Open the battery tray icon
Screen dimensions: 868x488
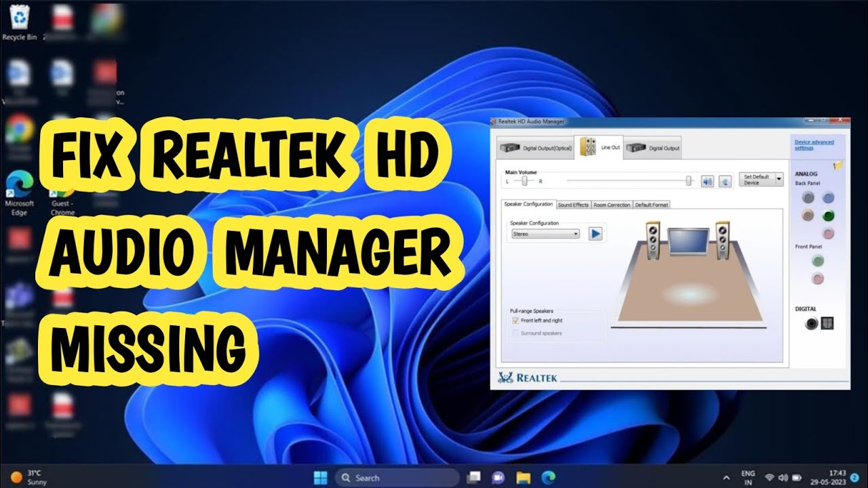798,477
